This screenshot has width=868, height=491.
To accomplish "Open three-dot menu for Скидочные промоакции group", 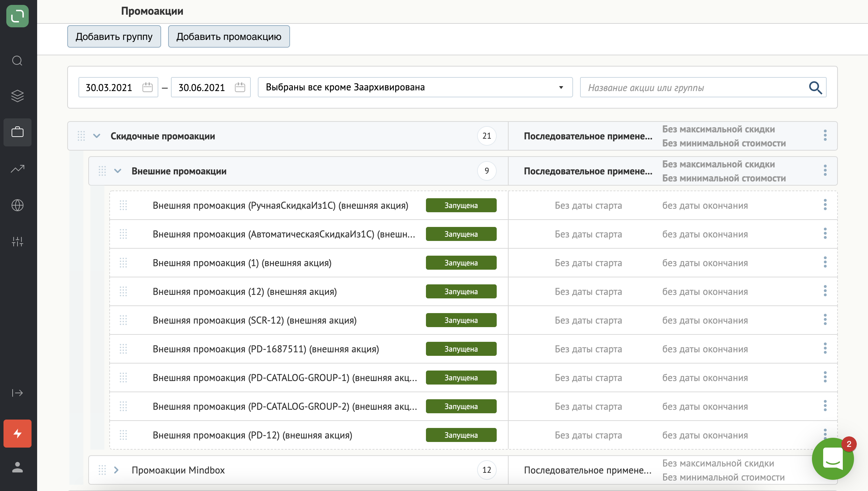I will [x=825, y=136].
